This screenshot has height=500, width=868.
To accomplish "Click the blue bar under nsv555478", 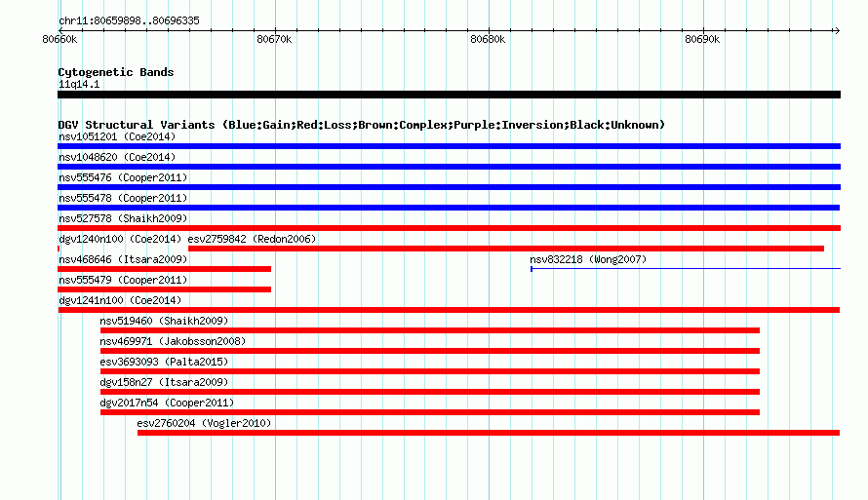I will pos(449,208).
